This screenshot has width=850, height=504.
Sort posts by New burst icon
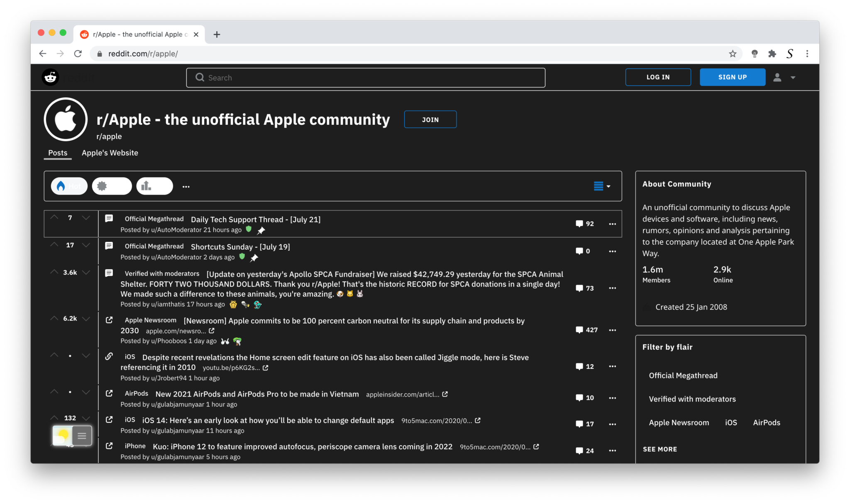point(112,186)
